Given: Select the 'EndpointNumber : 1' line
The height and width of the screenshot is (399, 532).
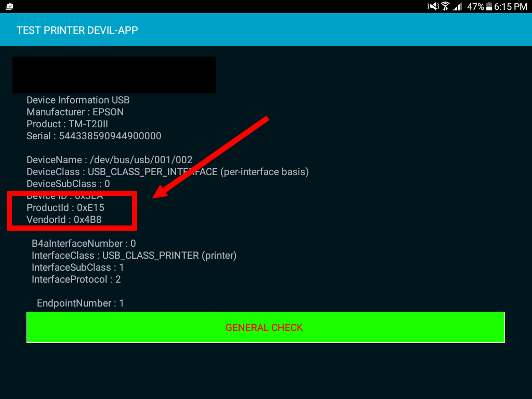Looking at the screenshot, I should [81, 303].
